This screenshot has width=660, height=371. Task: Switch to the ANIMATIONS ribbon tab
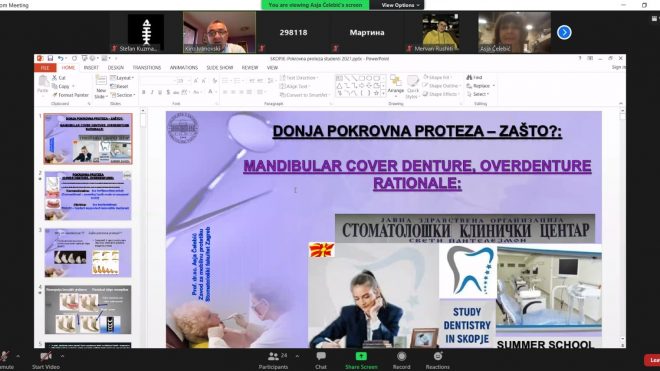click(x=184, y=68)
